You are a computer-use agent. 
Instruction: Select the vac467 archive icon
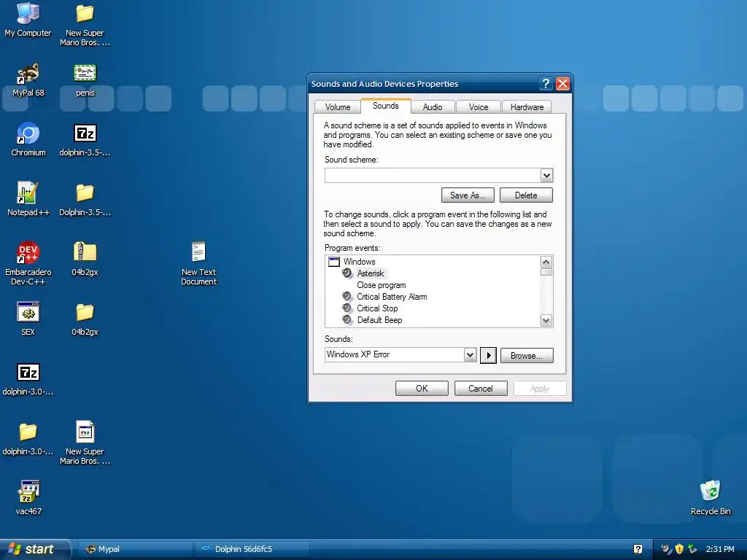(x=28, y=498)
